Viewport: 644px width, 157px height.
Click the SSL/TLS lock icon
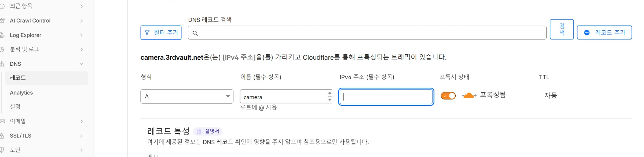2,136
